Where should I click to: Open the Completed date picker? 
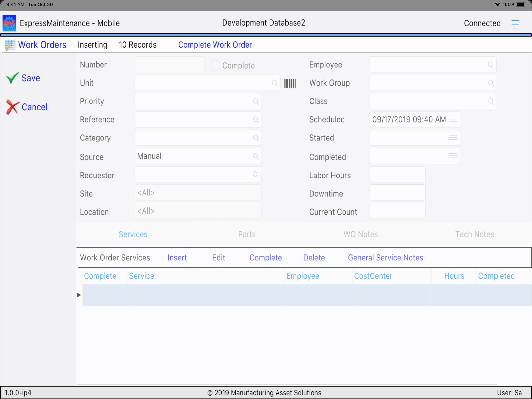(453, 156)
